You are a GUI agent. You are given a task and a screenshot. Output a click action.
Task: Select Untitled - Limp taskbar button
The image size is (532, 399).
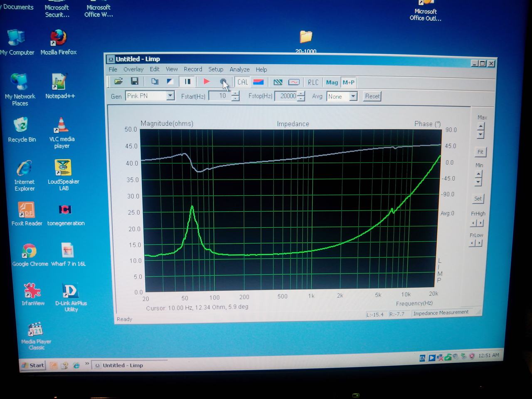(x=129, y=365)
